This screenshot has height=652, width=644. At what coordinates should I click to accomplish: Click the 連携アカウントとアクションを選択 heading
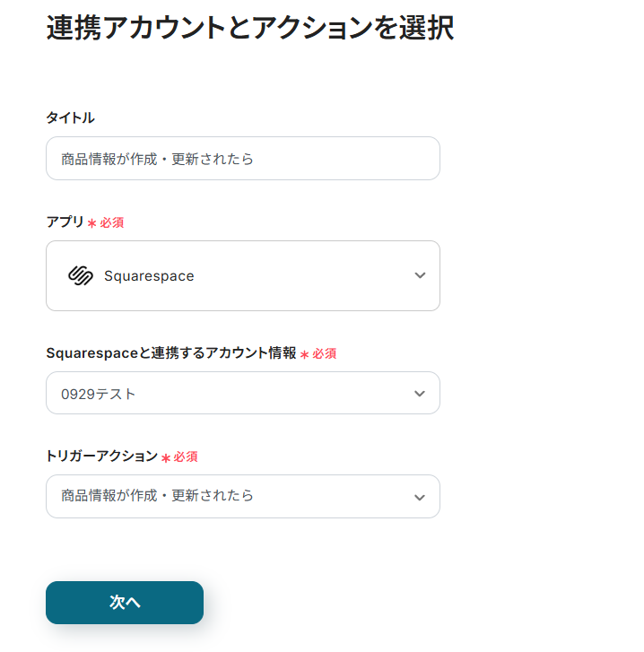[249, 28]
